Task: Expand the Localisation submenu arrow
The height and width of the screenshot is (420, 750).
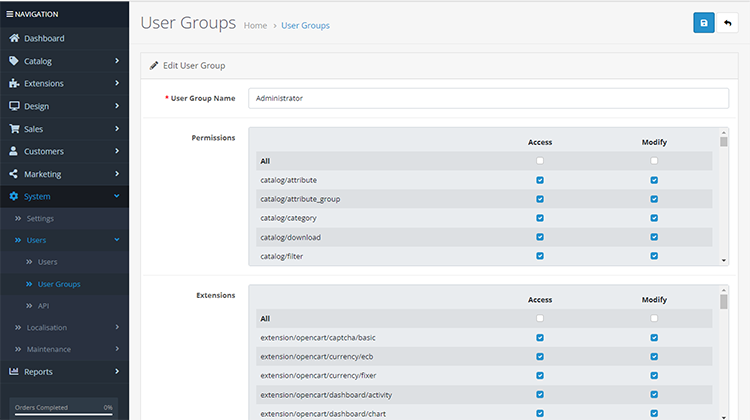Action: coord(117,326)
